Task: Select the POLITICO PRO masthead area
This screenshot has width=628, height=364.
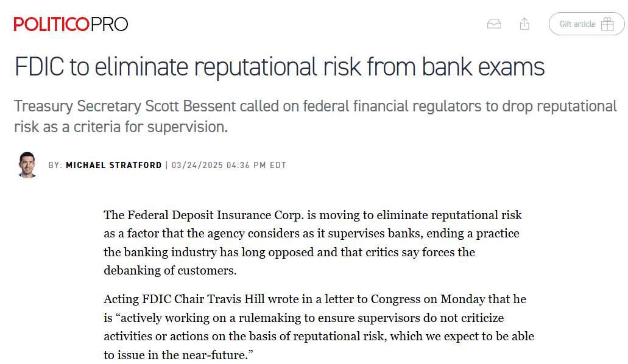Action: pyautogui.click(x=70, y=24)
